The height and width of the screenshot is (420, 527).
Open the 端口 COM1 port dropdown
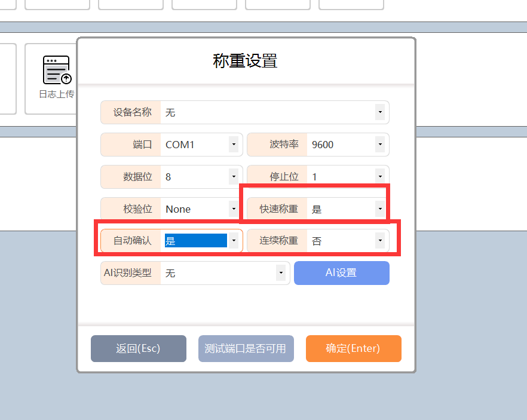pos(234,145)
